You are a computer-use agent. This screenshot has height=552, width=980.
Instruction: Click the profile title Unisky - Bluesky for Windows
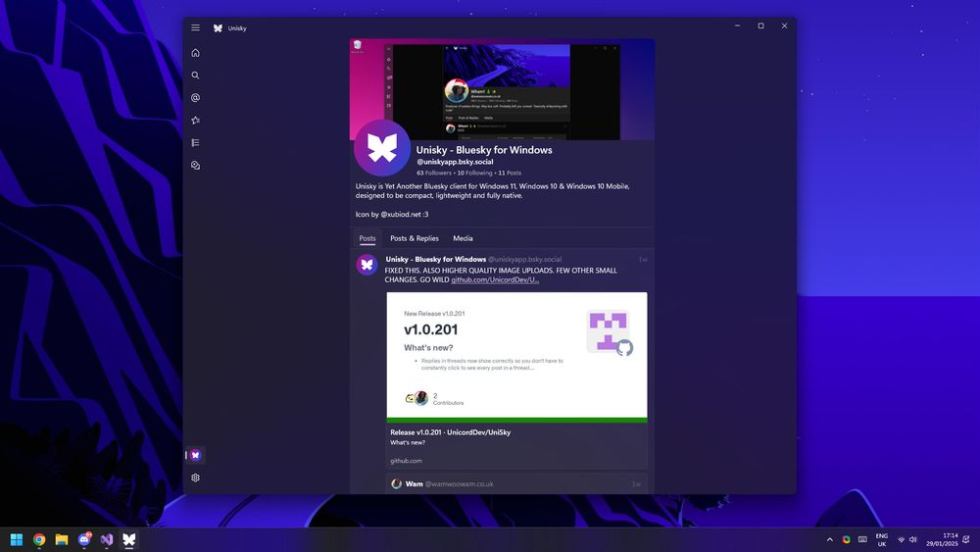pyautogui.click(x=484, y=150)
